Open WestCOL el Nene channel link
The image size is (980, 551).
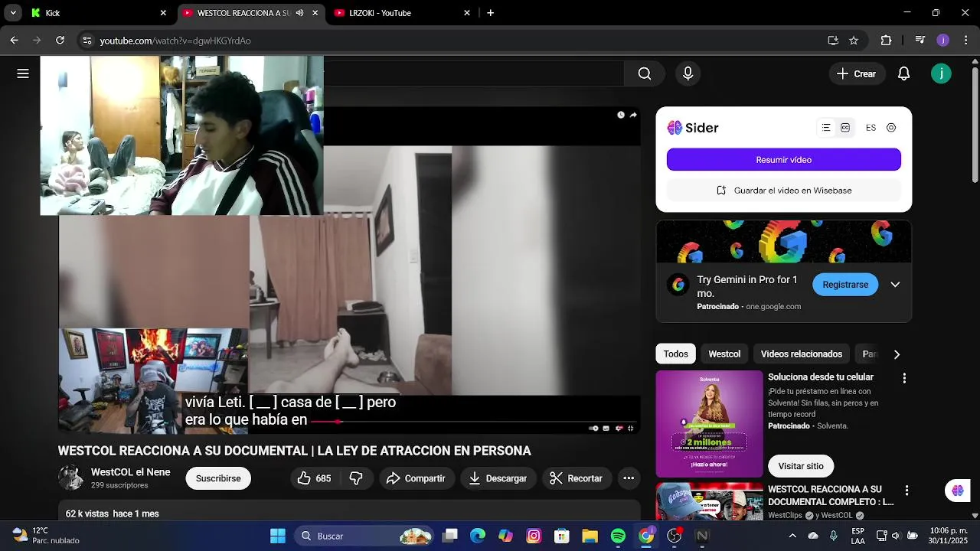pyautogui.click(x=130, y=472)
